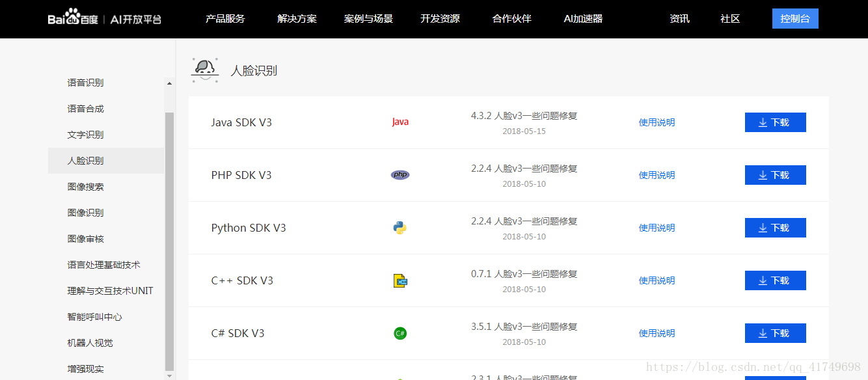Open 使用说明 for PHP SDK
Viewport: 868px width, 380px height.
657,175
